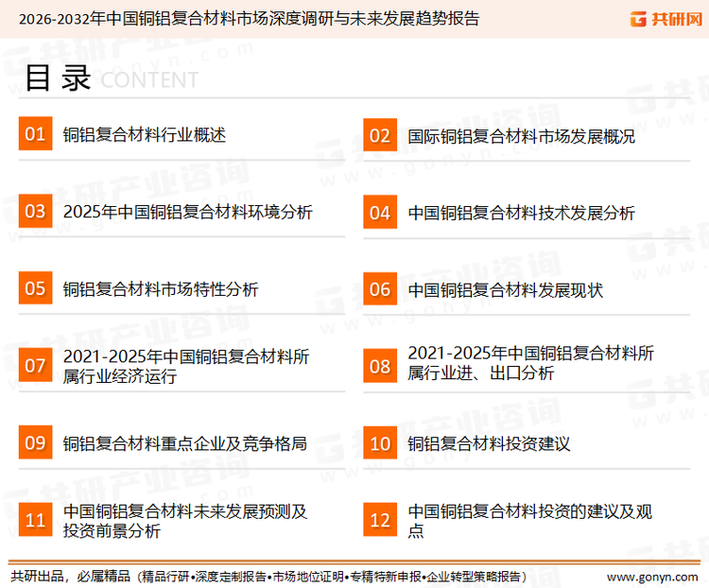Image resolution: width=709 pixels, height=588 pixels.
Task: Select chapter 2025年中国铜铝复合材料环境分析
Action: (188, 212)
